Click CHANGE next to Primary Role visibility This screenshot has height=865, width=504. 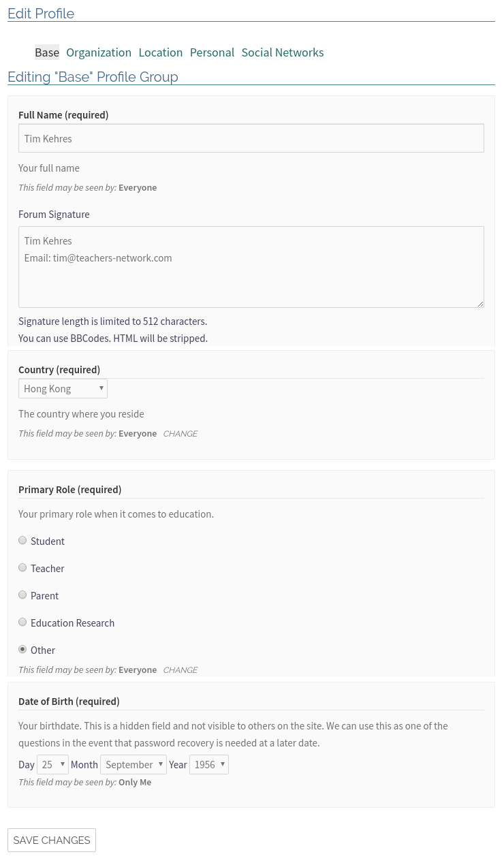(180, 670)
